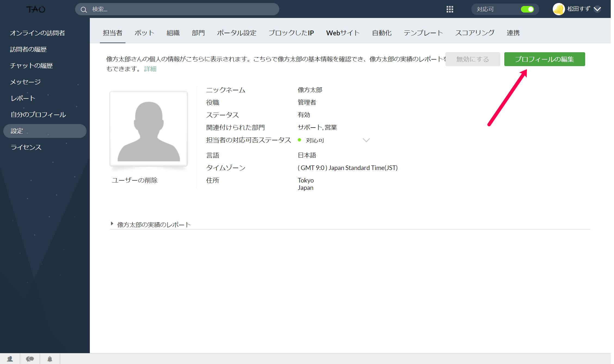Click the ユーザーの削除 link
Image resolution: width=614 pixels, height=364 pixels.
pyautogui.click(x=134, y=180)
